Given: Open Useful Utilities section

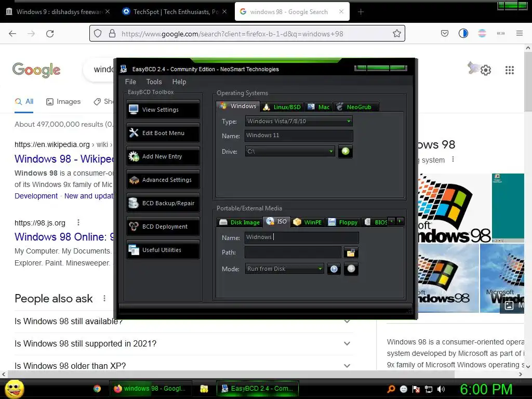Looking at the screenshot, I should (163, 250).
